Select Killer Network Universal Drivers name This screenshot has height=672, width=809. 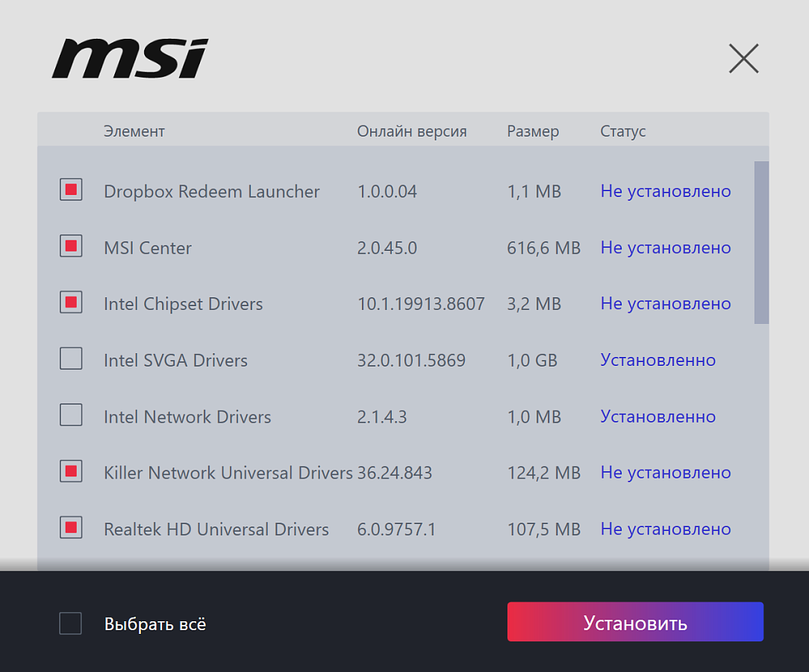228,473
